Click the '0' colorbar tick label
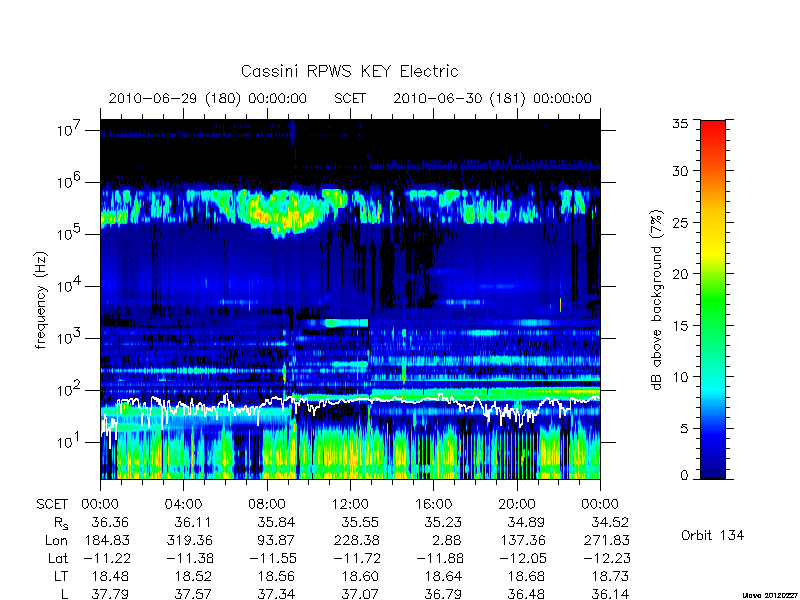This screenshot has width=800, height=600. click(684, 476)
